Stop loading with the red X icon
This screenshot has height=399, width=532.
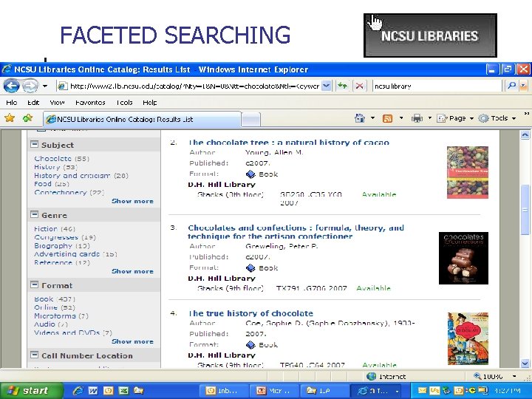[x=359, y=86]
